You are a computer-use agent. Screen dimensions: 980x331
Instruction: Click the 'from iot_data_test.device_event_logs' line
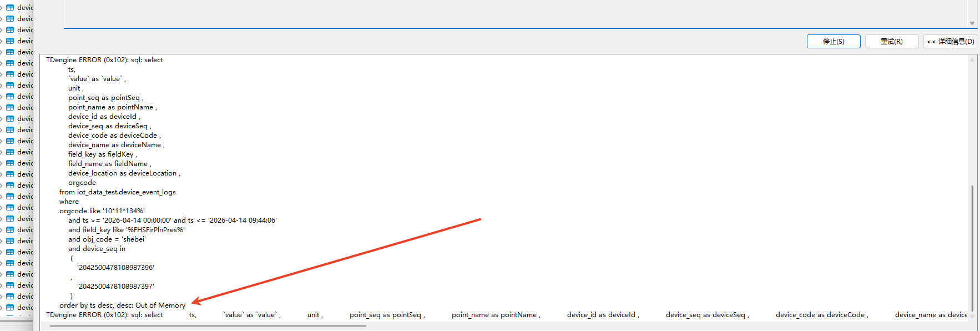[x=118, y=192]
